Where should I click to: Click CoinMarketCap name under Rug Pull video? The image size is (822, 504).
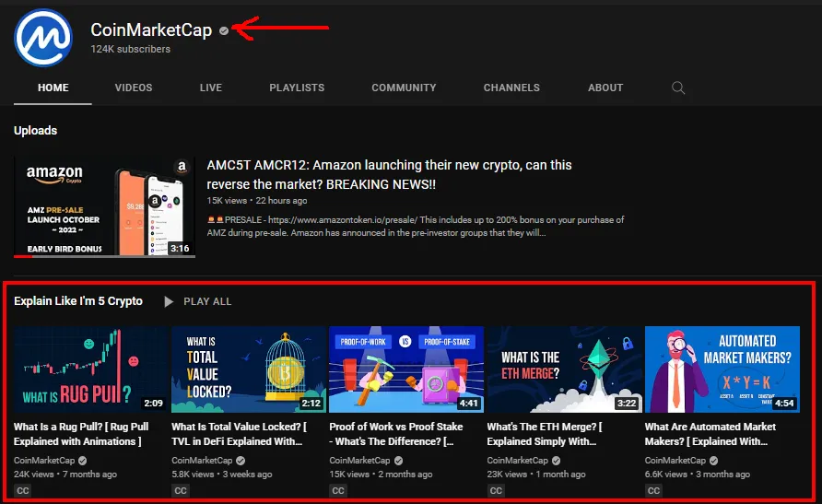[x=44, y=461]
